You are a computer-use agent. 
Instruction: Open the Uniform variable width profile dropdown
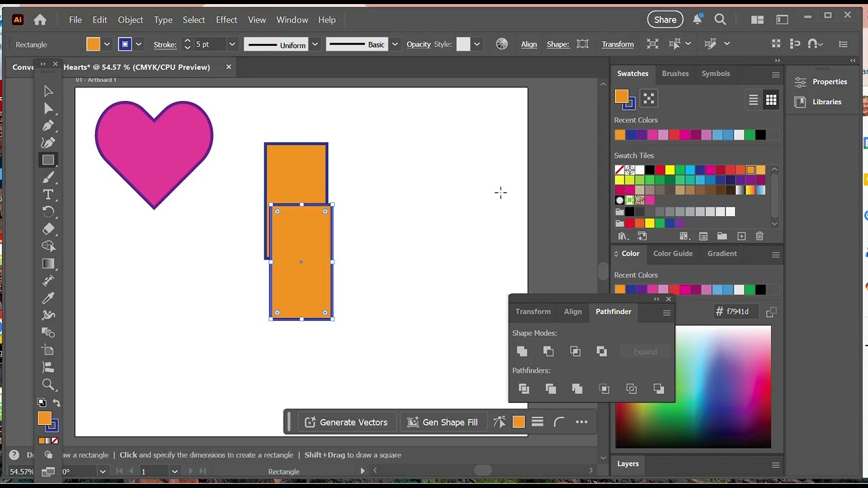click(x=315, y=44)
